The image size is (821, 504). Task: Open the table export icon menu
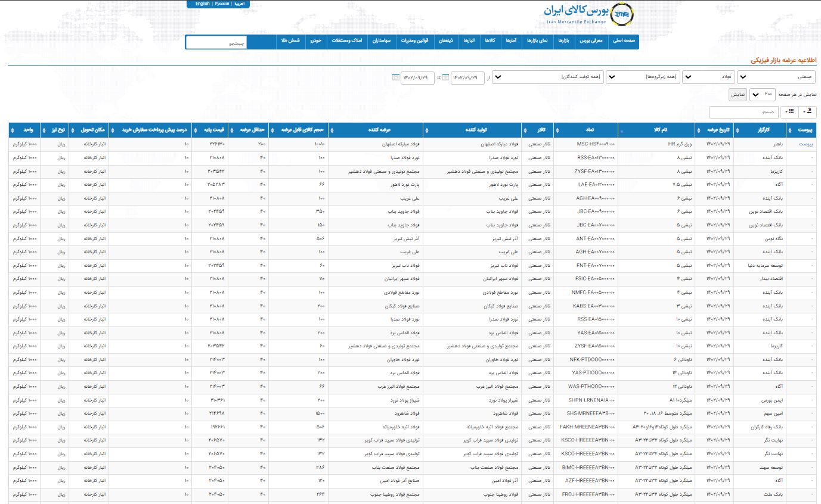pos(808,112)
